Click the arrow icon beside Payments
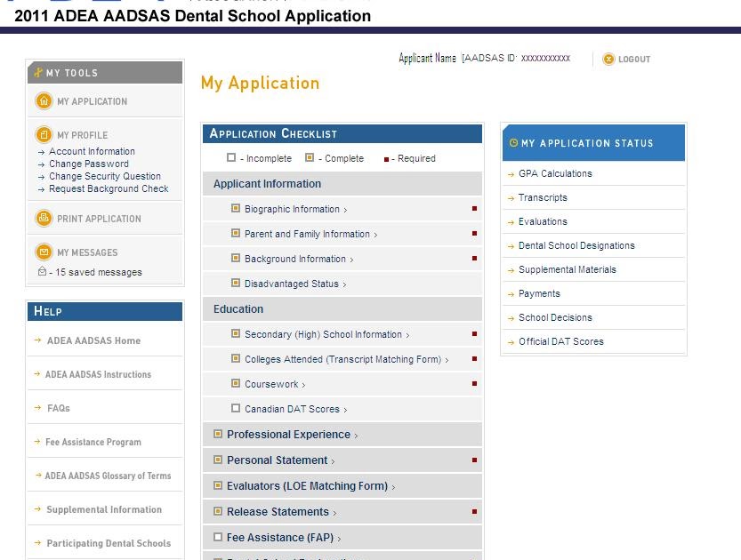The width and height of the screenshot is (741, 560). pos(511,294)
